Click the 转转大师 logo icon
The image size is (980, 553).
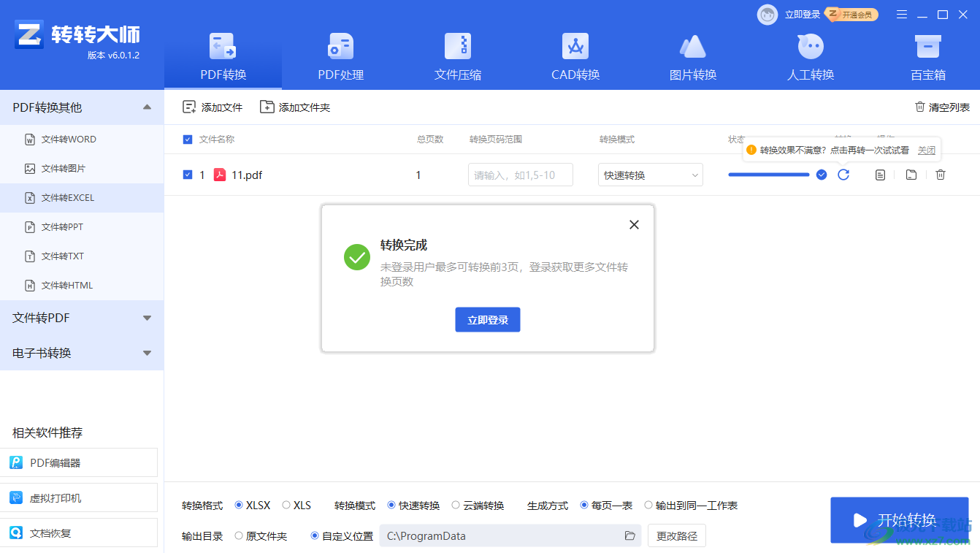(x=29, y=34)
